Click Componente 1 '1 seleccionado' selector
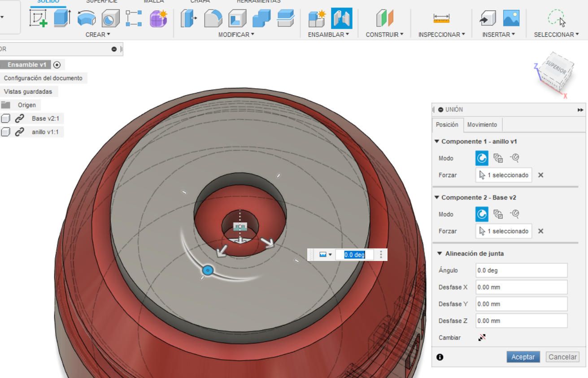 tap(504, 175)
